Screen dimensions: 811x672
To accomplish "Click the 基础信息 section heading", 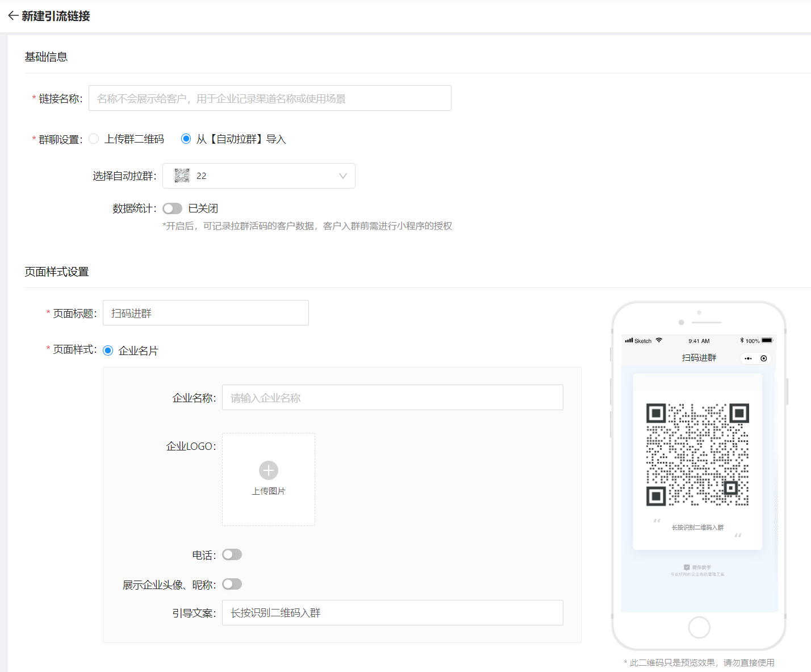I will pyautogui.click(x=46, y=57).
